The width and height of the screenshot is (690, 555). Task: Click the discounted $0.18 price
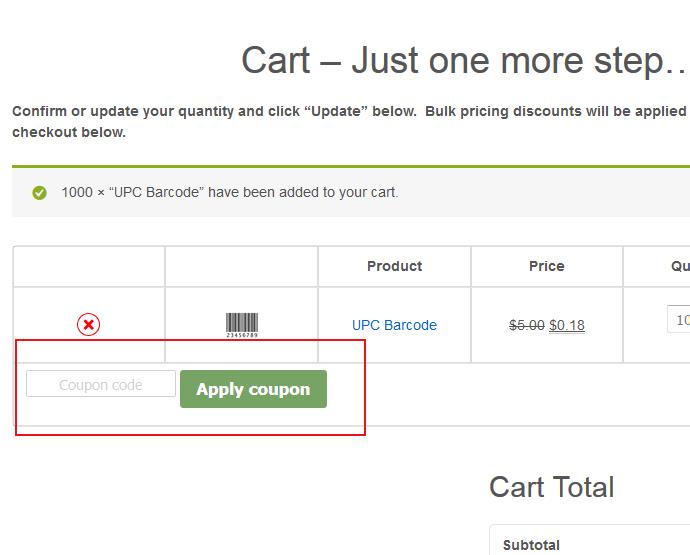point(567,325)
